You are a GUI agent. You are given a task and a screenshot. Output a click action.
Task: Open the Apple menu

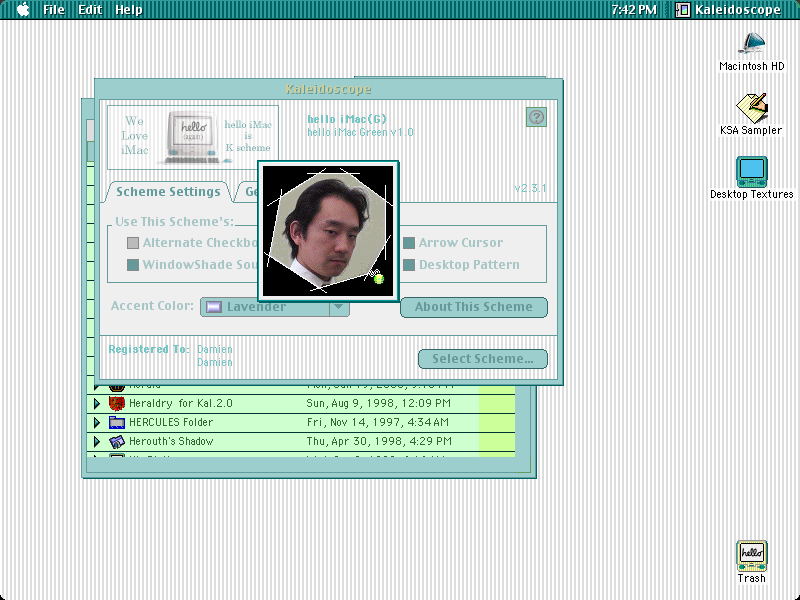[23, 10]
